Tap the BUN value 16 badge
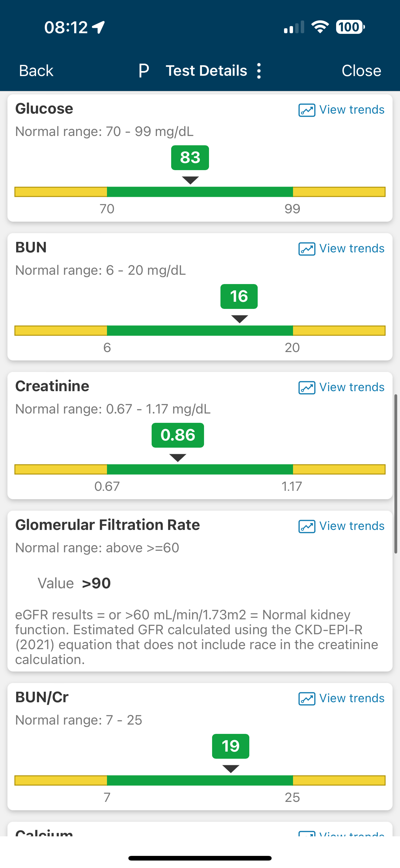The image size is (400, 868). point(239,296)
